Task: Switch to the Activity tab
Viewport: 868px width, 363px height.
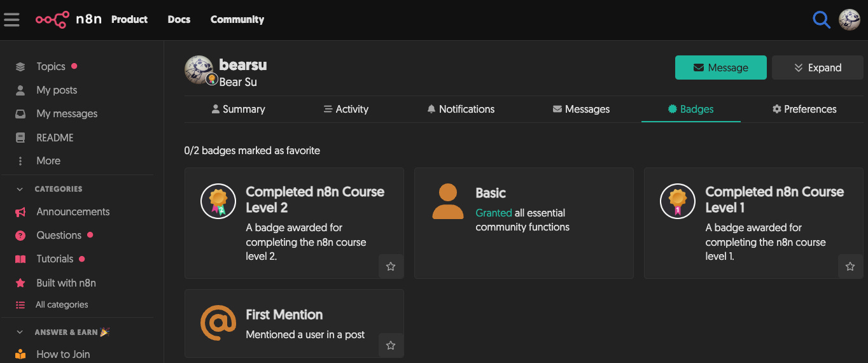Action: click(x=346, y=109)
